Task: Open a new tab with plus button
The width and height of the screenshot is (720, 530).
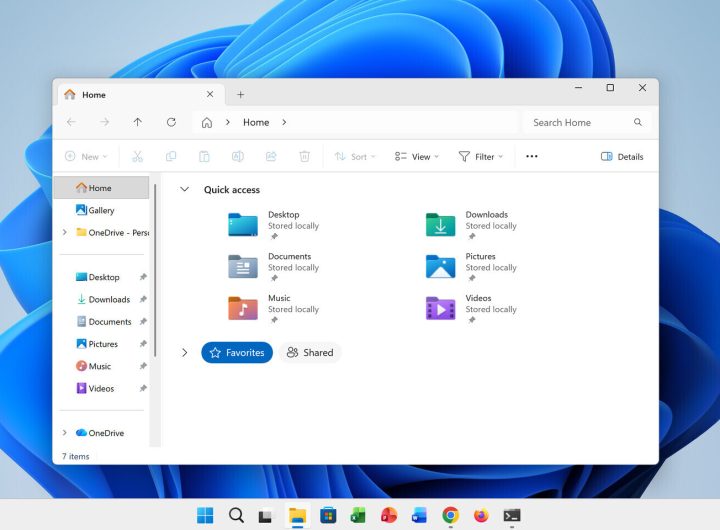Action: [x=240, y=95]
